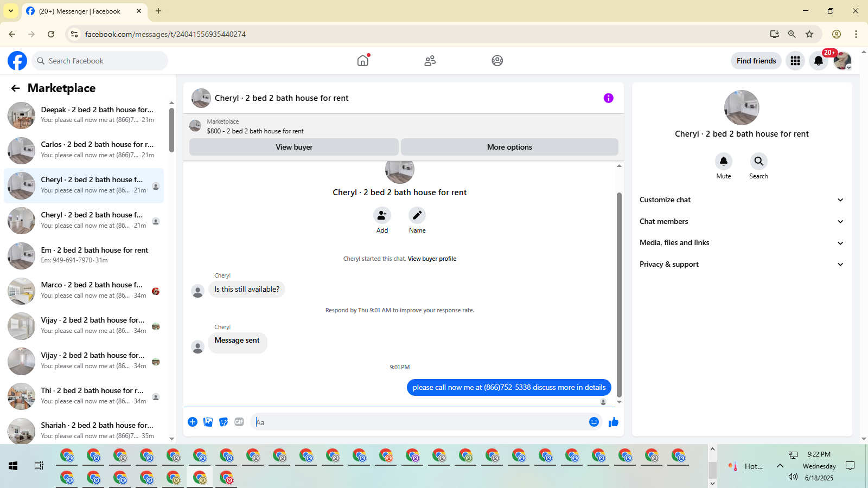Open the Facebook menu grid icon
This screenshot has width=868, height=488.
pos(795,61)
